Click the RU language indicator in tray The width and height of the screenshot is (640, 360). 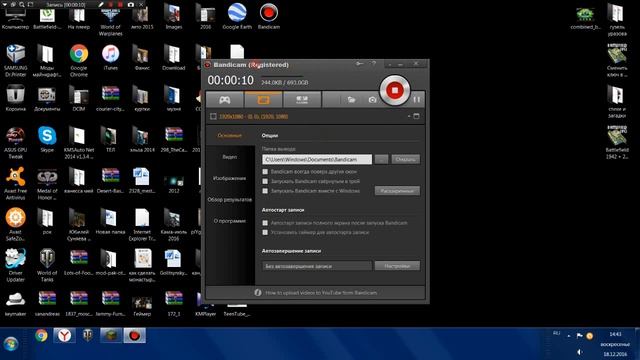coord(556,333)
